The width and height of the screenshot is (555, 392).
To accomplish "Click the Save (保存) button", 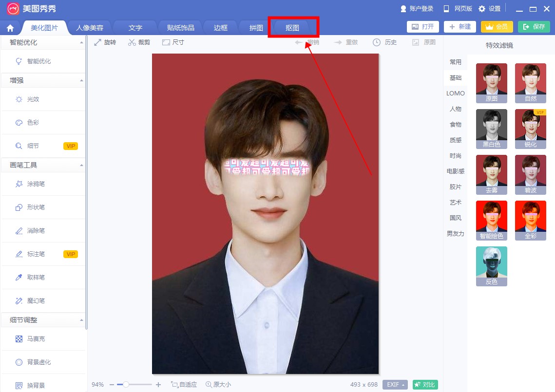I will pyautogui.click(x=534, y=27).
